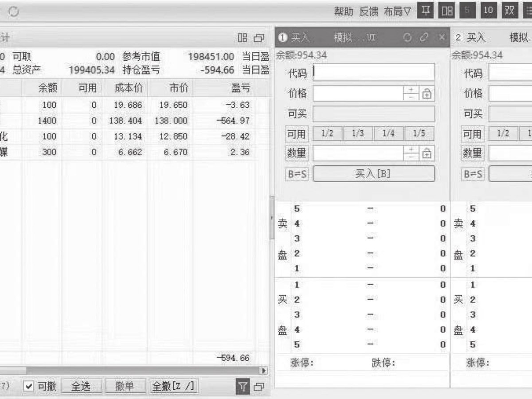Focus the 代码 code input in panel 1
This screenshot has height=399, width=532.
(x=374, y=72)
